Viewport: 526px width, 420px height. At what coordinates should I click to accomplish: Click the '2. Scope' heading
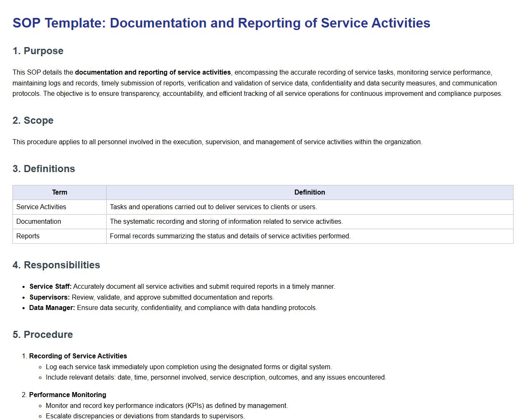[x=33, y=120]
